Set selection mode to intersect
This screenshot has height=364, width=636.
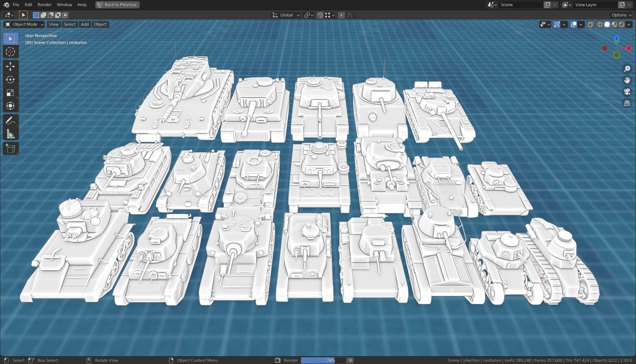65,15
